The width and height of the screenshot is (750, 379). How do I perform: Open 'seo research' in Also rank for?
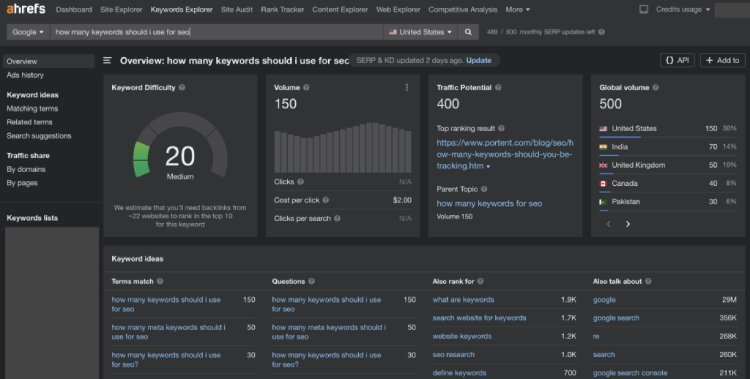[453, 355]
